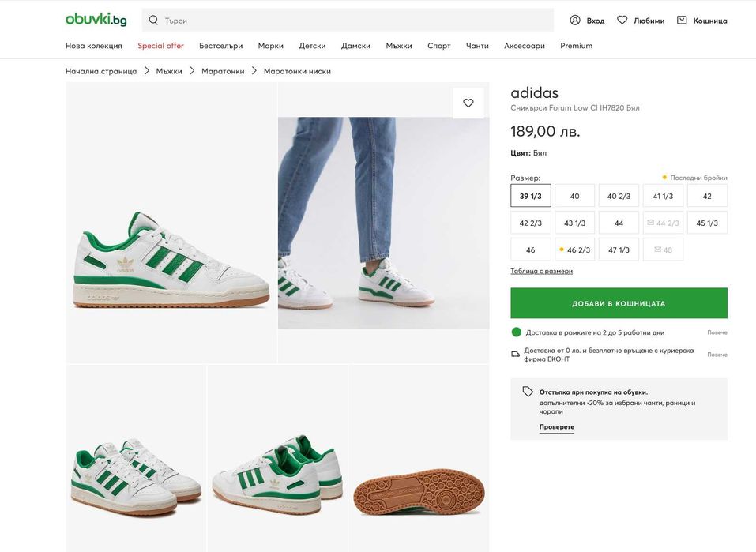The height and width of the screenshot is (552, 756).
Task: Select size 40
Action: pyautogui.click(x=574, y=196)
